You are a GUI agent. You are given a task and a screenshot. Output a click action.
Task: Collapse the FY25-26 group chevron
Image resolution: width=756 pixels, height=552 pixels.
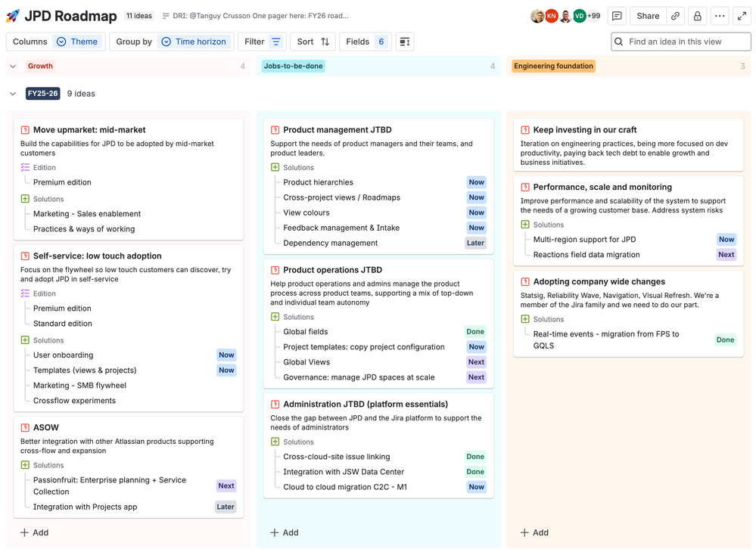pyautogui.click(x=13, y=94)
